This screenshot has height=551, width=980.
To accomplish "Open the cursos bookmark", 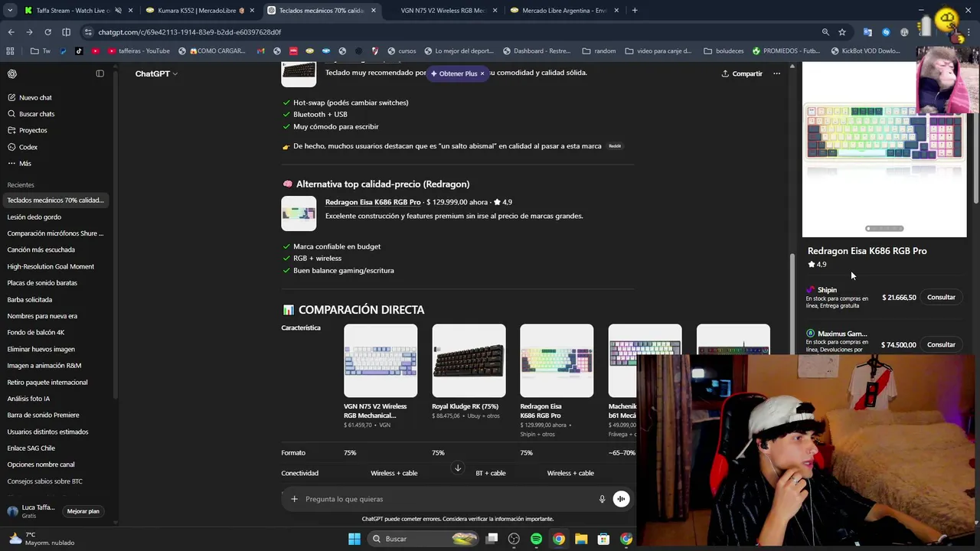I will (401, 51).
